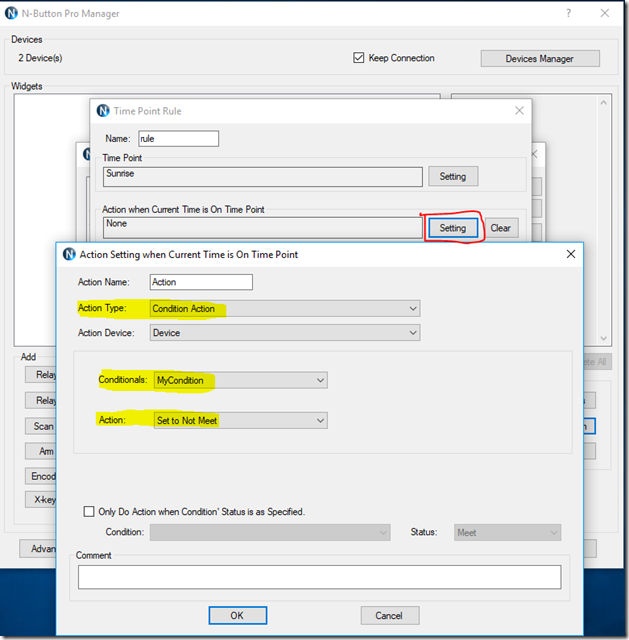Open the help question mark in Manager window
The height and width of the screenshot is (640, 629).
568,13
